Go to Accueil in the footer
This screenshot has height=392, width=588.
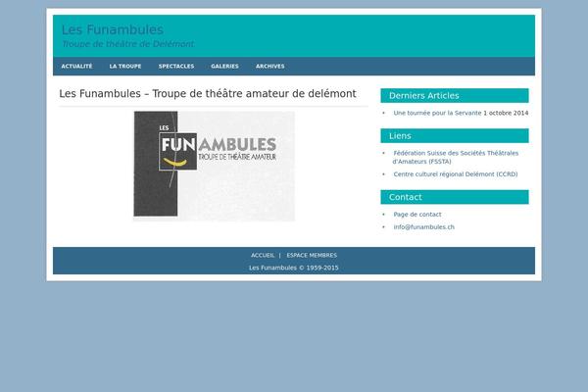[263, 255]
